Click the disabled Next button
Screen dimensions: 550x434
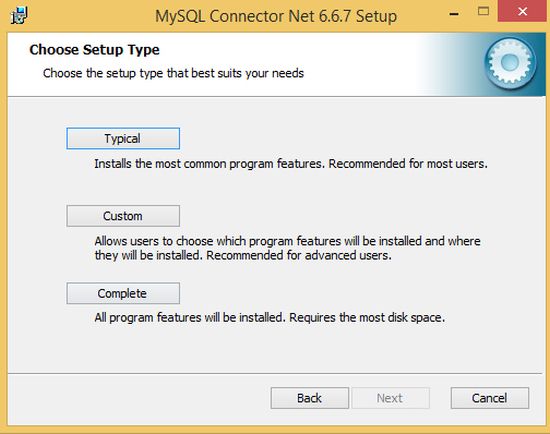click(391, 398)
